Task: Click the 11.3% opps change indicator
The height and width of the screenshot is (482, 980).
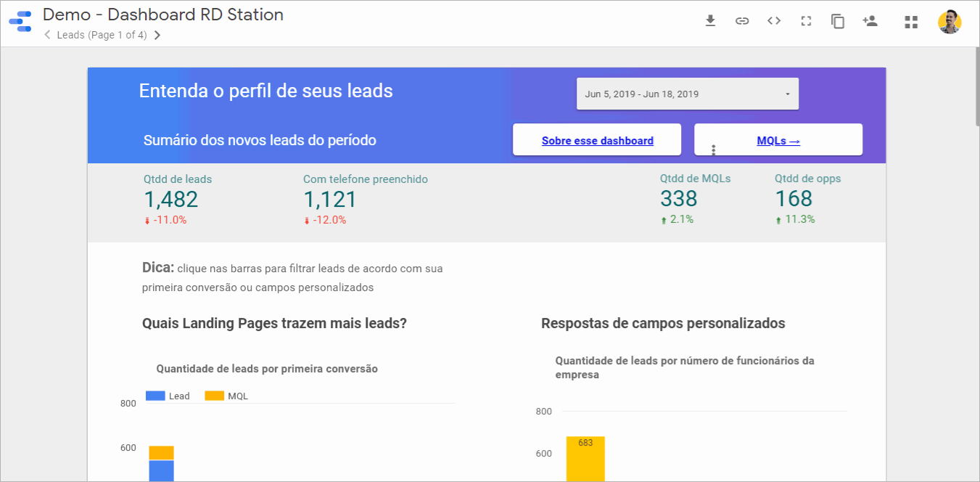Action: (x=795, y=219)
